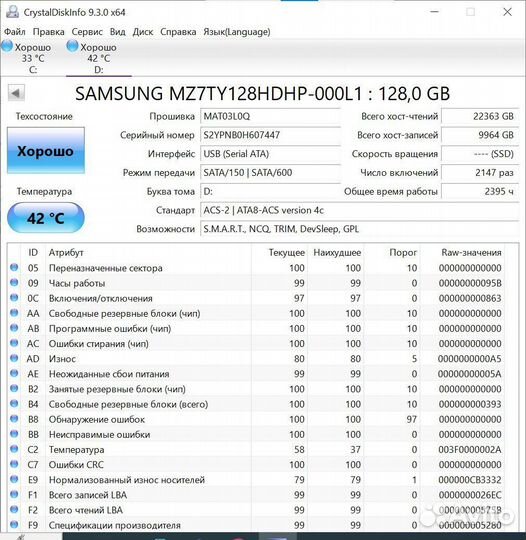Click status dot of attribute AC Ошибки стирания
Screen dimensions: 526x540
pos(14,343)
